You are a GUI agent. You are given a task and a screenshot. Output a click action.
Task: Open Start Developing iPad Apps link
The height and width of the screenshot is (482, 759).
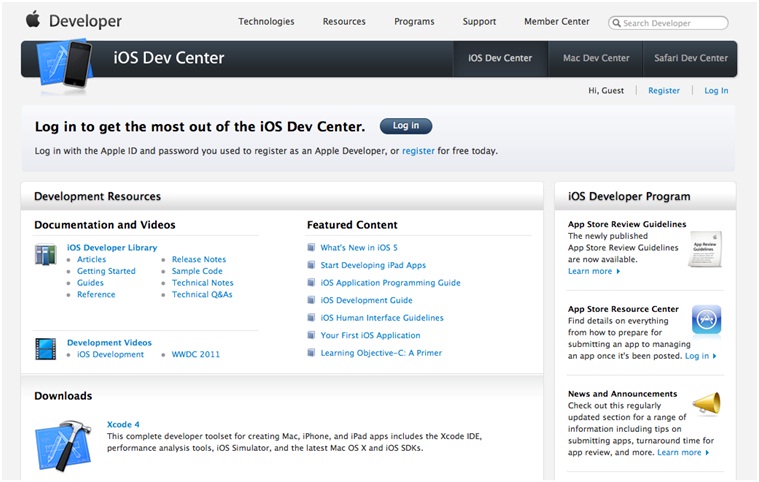(373, 265)
